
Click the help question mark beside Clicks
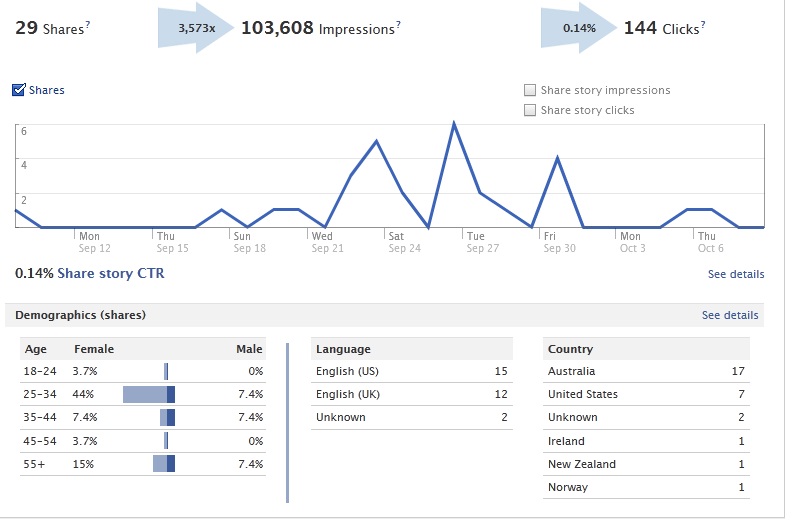(x=702, y=24)
